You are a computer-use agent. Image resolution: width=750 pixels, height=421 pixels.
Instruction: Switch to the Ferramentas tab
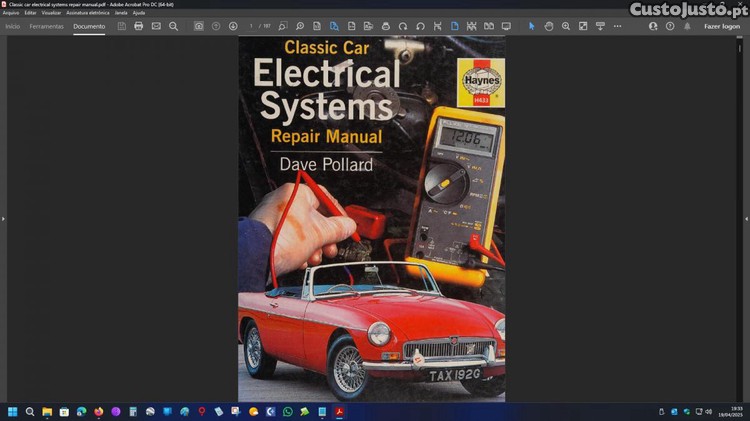(46, 26)
